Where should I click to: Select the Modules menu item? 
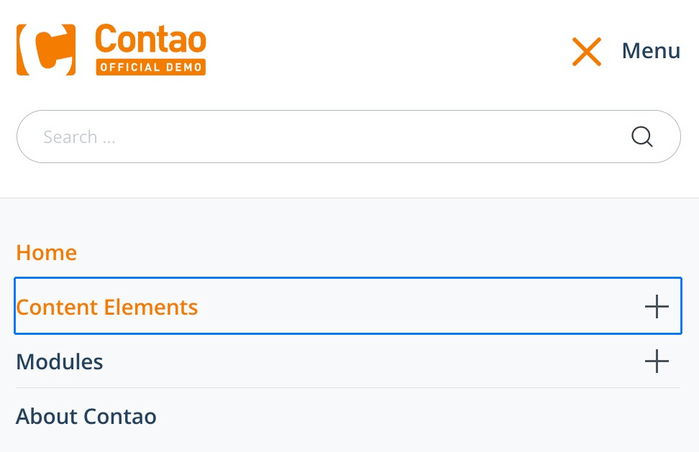(60, 362)
